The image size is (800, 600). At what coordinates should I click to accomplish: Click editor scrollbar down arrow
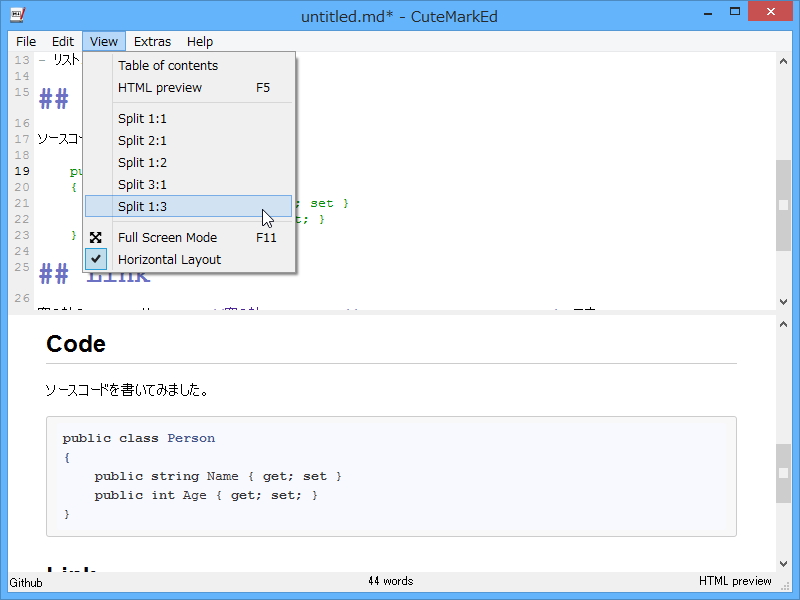[x=783, y=302]
